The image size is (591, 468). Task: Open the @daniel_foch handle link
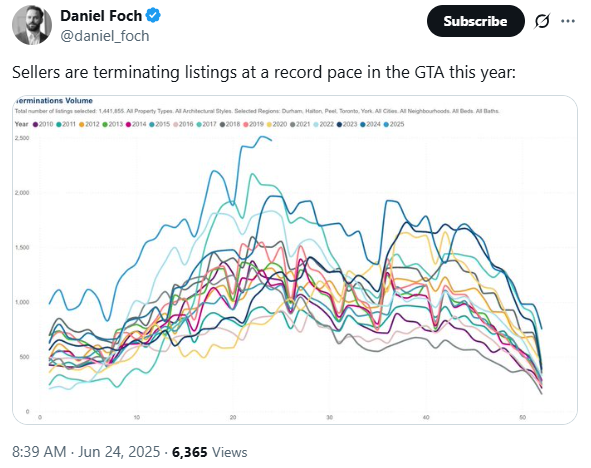105,36
